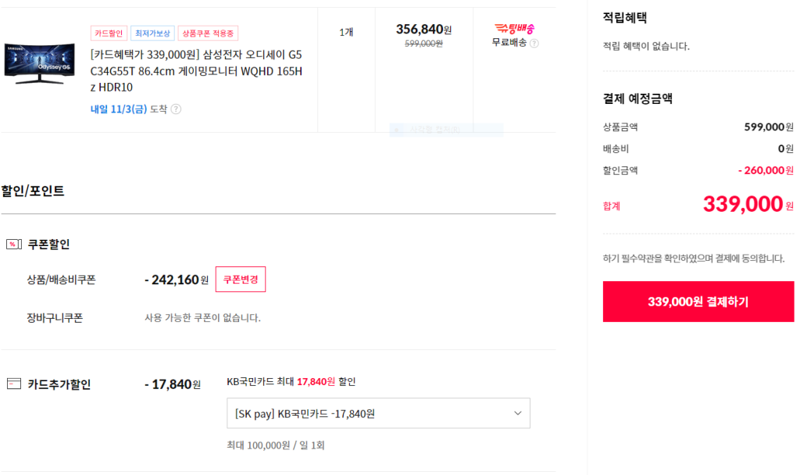800x475 pixels.
Task: Click the 내일 11/3(금) arrival date text
Action: pyautogui.click(x=118, y=109)
